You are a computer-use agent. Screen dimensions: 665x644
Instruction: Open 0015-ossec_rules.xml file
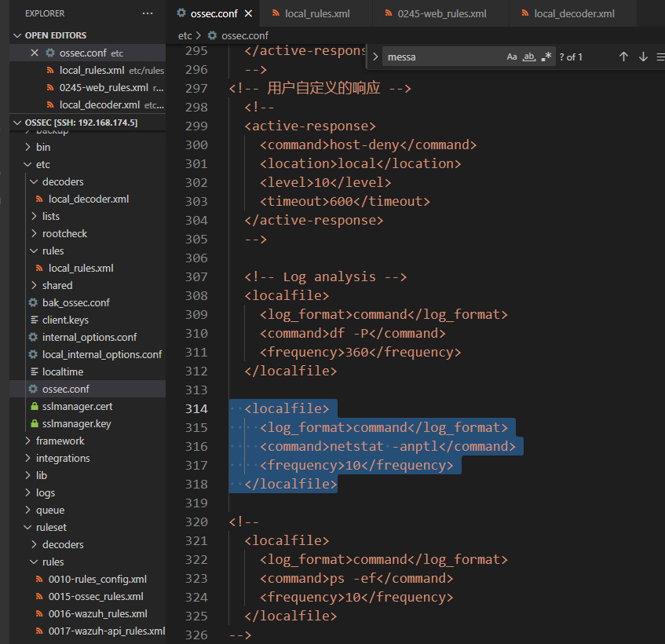point(87,597)
